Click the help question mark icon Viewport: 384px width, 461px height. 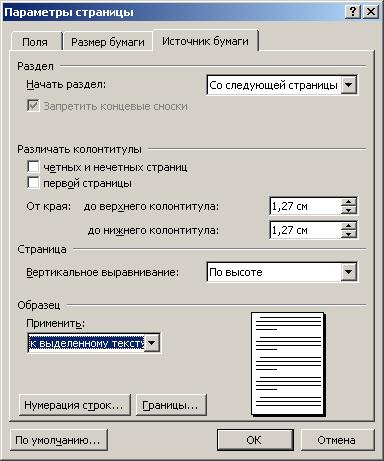[353, 12]
